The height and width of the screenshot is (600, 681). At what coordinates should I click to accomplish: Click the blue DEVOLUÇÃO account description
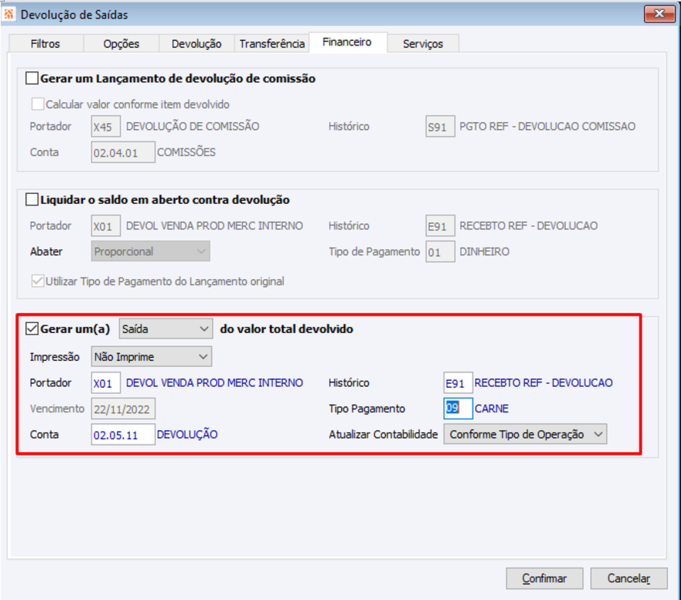[x=187, y=434]
